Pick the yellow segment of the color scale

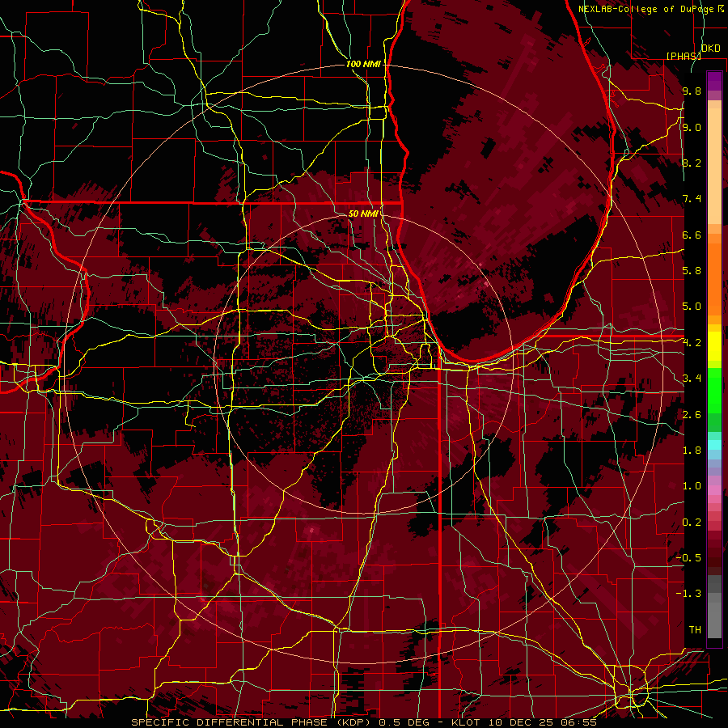pos(714,346)
